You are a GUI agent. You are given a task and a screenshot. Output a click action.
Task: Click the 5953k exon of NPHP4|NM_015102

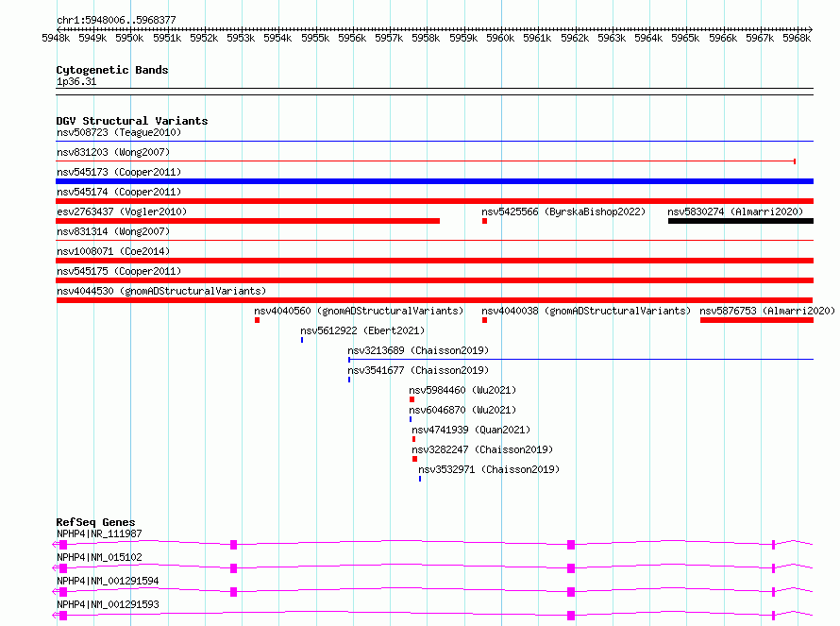[233, 568]
